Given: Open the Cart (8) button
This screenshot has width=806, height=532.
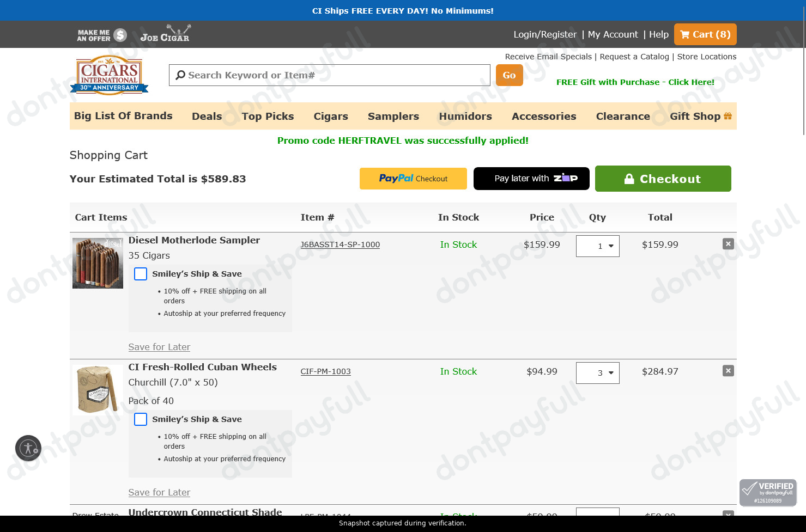Looking at the screenshot, I should pyautogui.click(x=705, y=34).
